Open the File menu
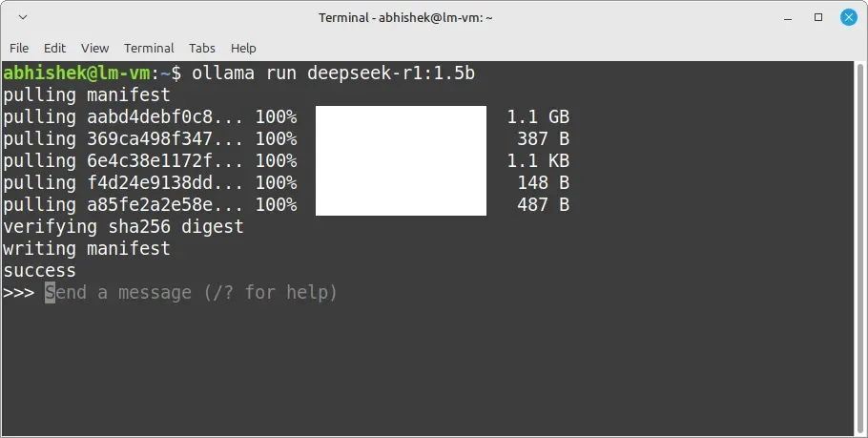Screen dimensions: 868x438 19,48
